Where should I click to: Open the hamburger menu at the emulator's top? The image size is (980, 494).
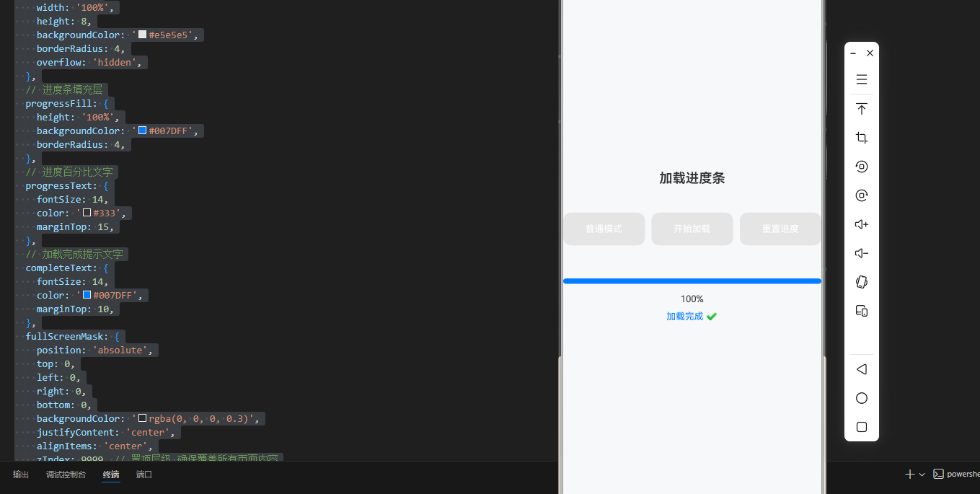pyautogui.click(x=861, y=79)
